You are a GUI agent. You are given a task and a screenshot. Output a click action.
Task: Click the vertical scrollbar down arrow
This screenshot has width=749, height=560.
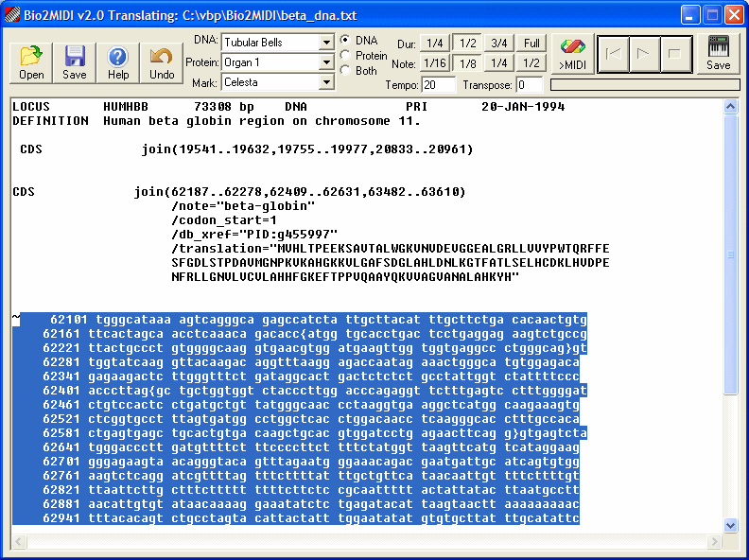click(x=730, y=525)
